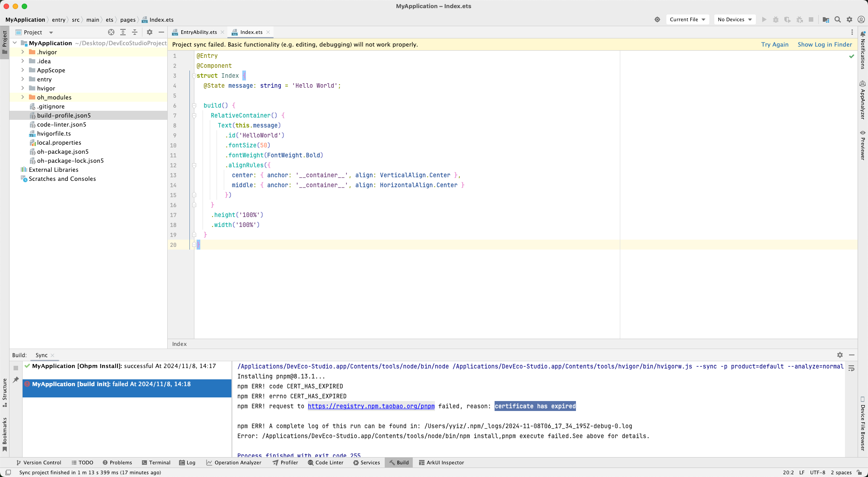Click the Stop square icon in the toolbar
This screenshot has width=868, height=477.
click(x=811, y=19)
